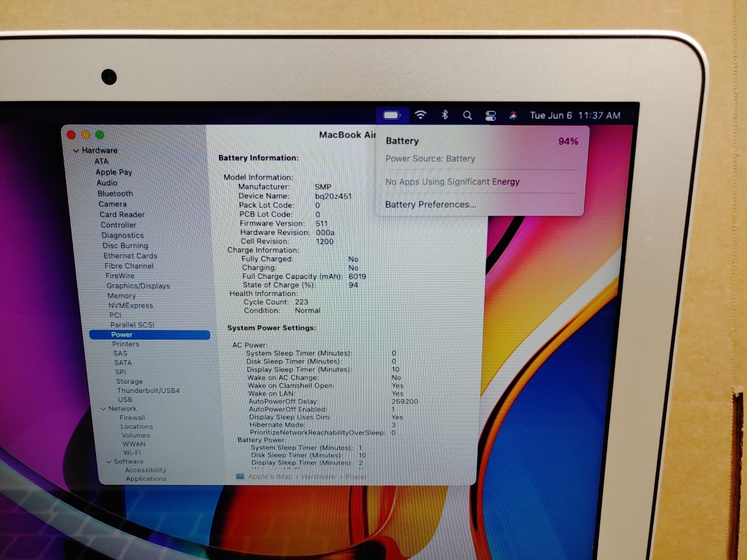Select Printers in sidebar

tap(126, 344)
